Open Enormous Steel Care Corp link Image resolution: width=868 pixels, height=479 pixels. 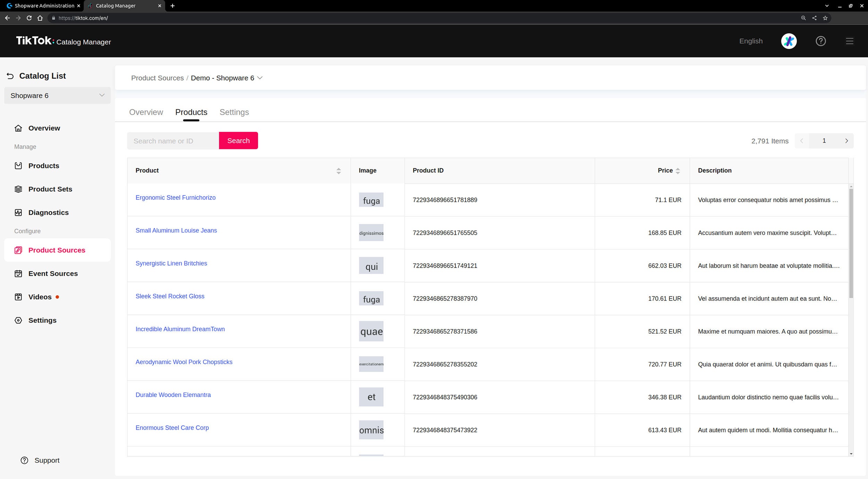click(172, 428)
